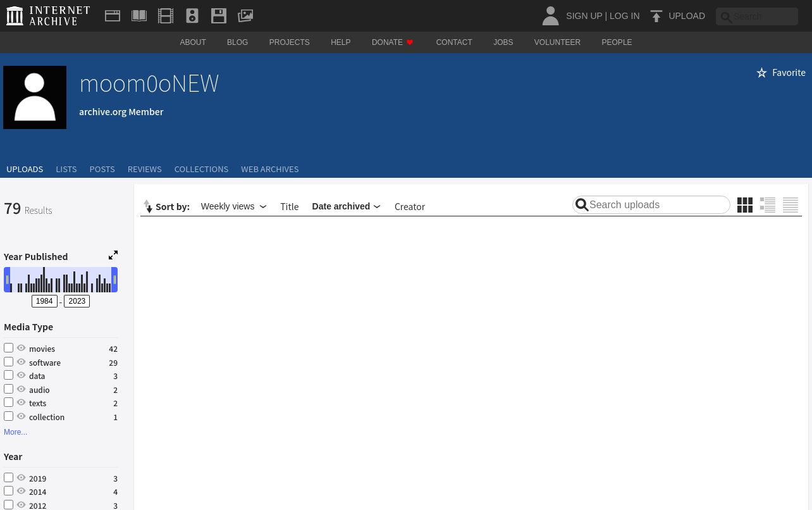Viewport: 812px width, 510px height.
Task: Select the right year range slider handle
Action: point(114,280)
